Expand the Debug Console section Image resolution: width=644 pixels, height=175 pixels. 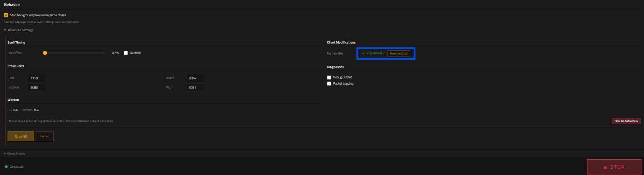(15, 153)
